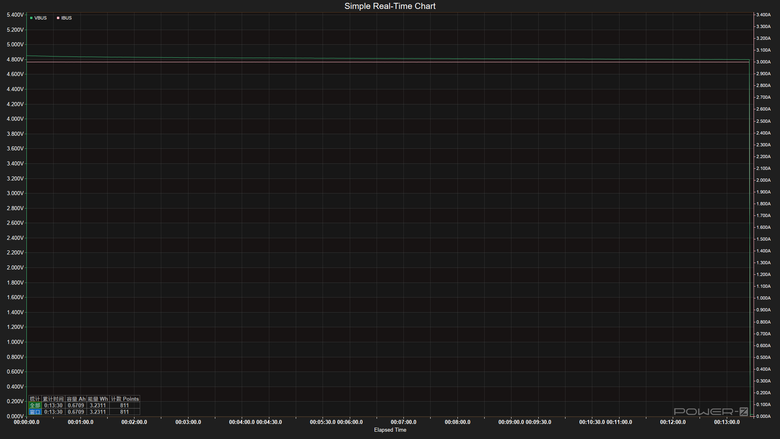Toggle the VBUS legend entry
Image resolution: width=780 pixels, height=439 pixels.
pyautogui.click(x=39, y=18)
